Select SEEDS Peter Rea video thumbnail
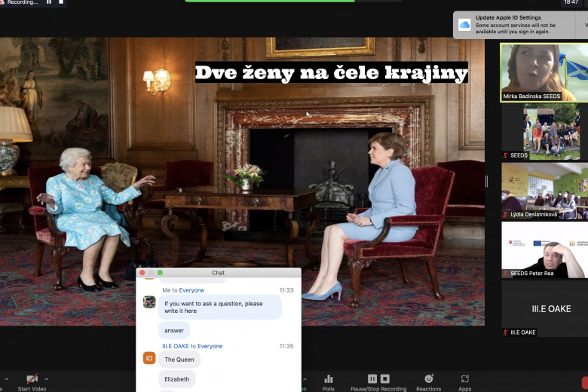This screenshot has width=588, height=392. point(545,250)
